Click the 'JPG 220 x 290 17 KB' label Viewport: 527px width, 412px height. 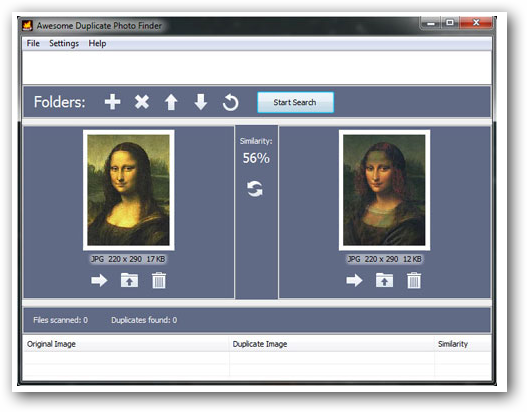click(128, 259)
